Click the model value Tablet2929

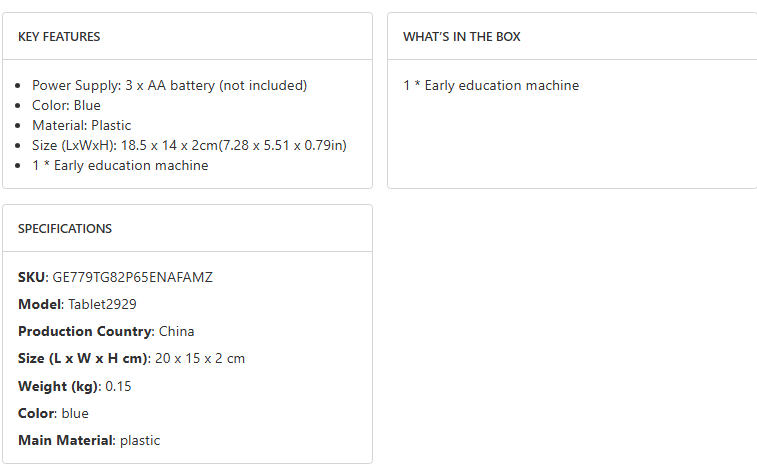pyautogui.click(x=102, y=304)
